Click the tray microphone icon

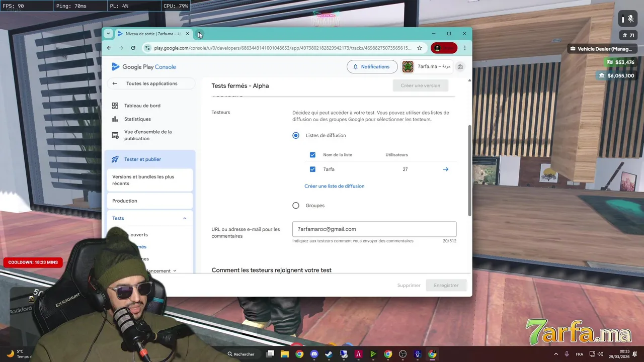point(567,354)
